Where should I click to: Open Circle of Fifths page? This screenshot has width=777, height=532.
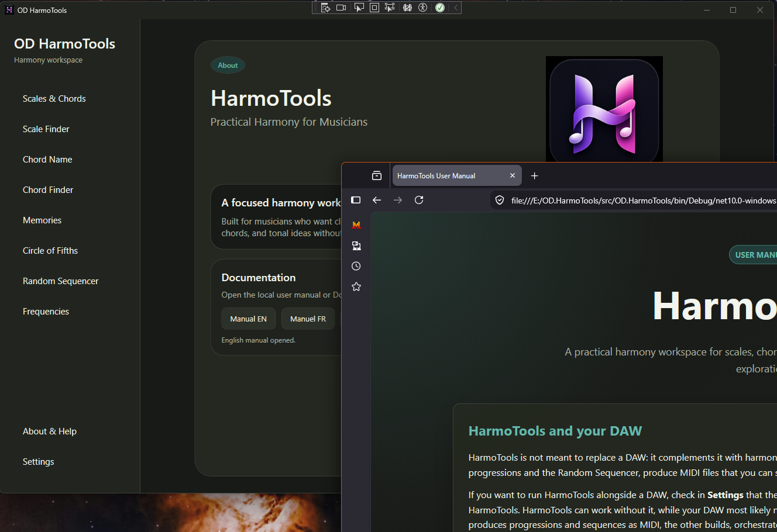pyautogui.click(x=50, y=251)
